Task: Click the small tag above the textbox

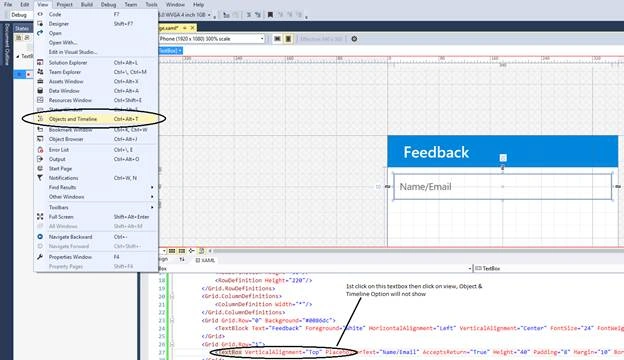Action: coord(503,158)
